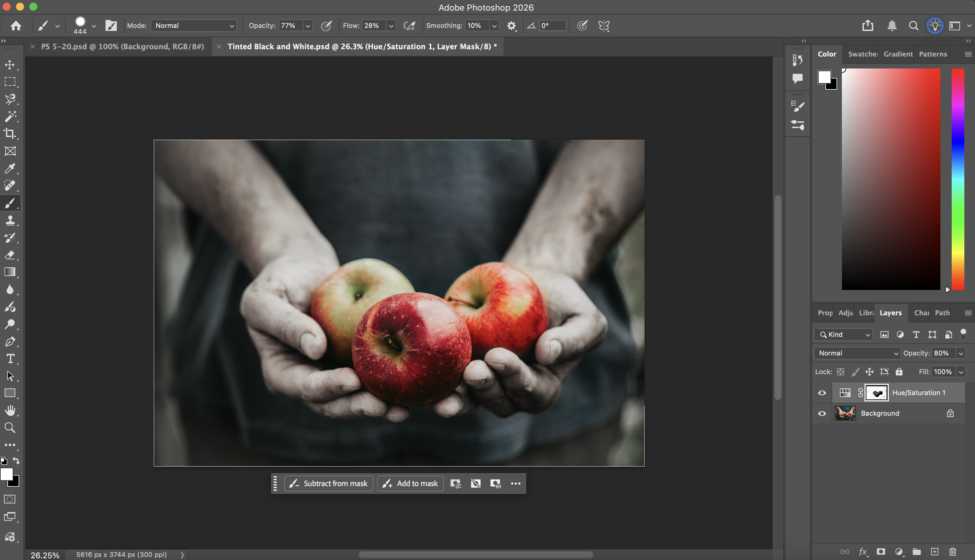Click Add to mask button

[x=410, y=484]
